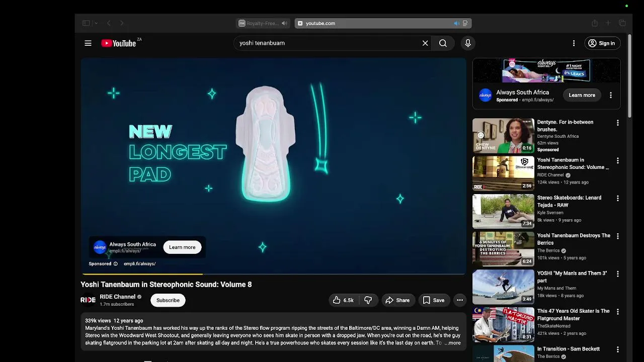This screenshot has width=644, height=362.
Task: Open a new tab with plus icon
Action: 608,23
